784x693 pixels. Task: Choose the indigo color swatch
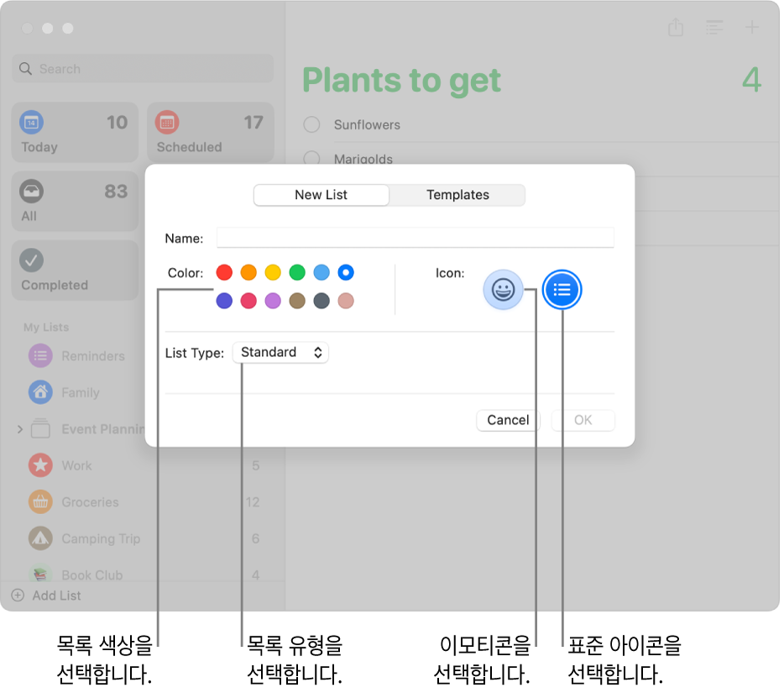pos(224,301)
